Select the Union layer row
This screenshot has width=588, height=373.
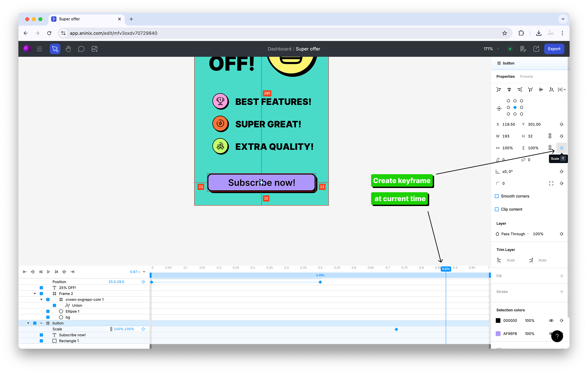(84, 305)
